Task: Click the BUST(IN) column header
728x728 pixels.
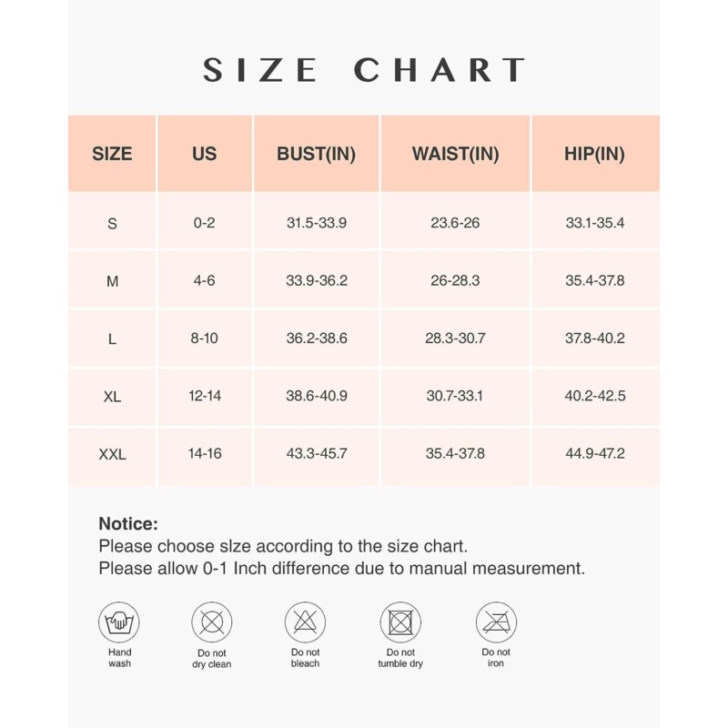Action: [x=316, y=154]
